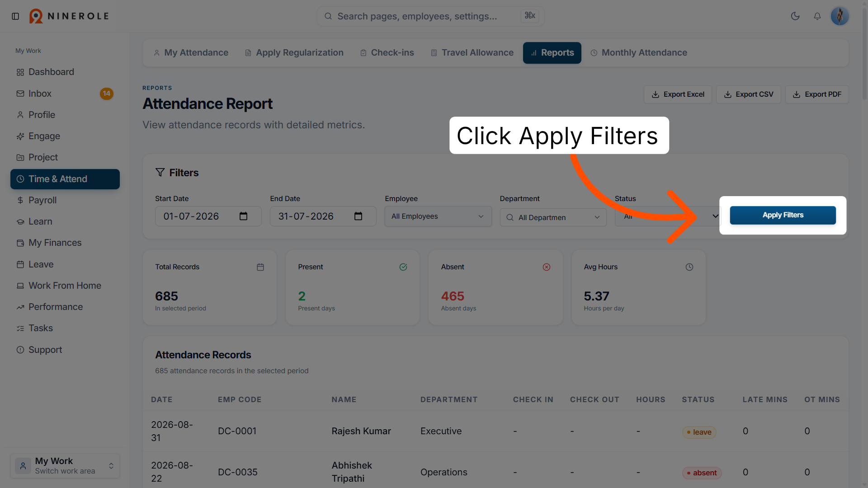Expand the My Work area switcher
Screen dimensions: 868x488
coord(65,466)
